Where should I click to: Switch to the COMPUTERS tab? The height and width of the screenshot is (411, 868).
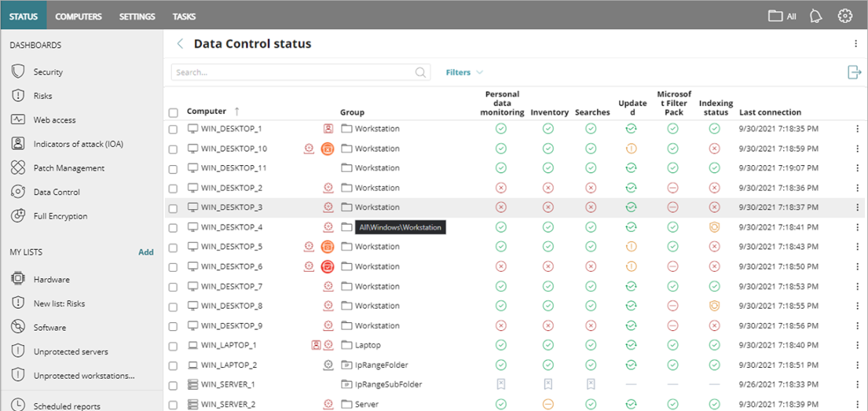(79, 17)
